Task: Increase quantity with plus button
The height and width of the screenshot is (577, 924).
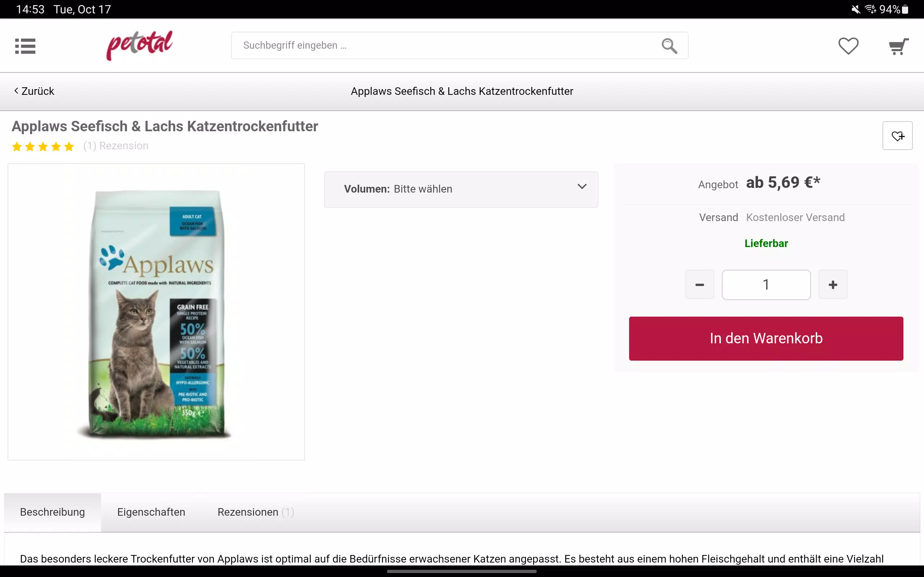Action: click(x=833, y=284)
